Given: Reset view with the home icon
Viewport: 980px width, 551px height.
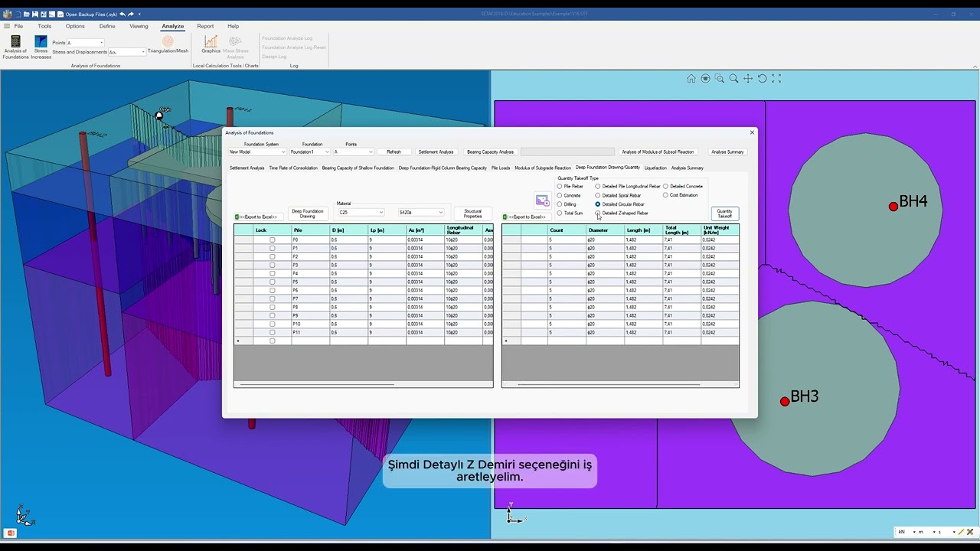Looking at the screenshot, I should coord(691,78).
